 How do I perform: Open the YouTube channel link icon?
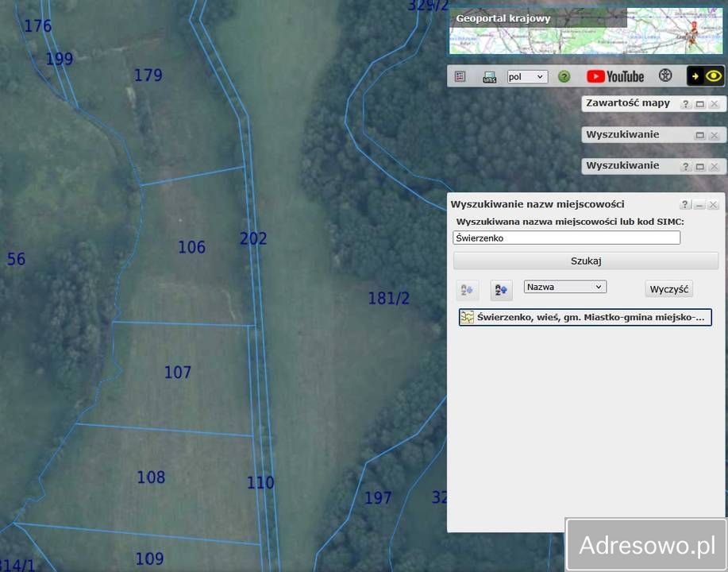615,76
